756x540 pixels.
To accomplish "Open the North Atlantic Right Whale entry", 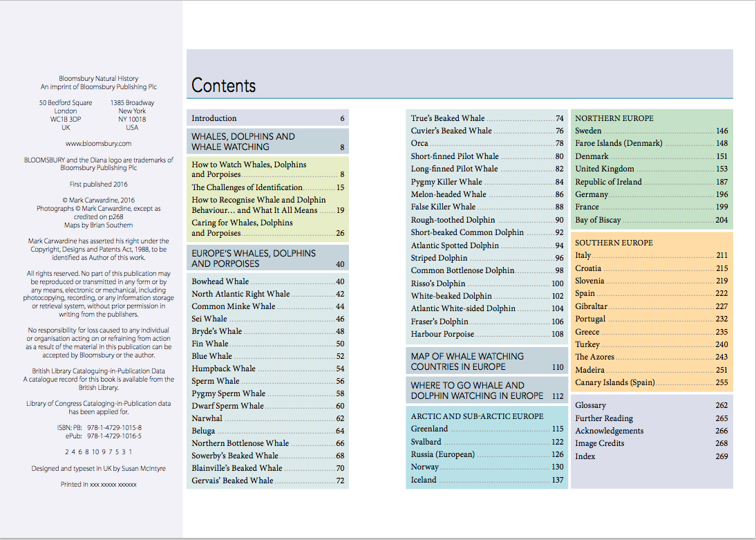I will click(267, 294).
